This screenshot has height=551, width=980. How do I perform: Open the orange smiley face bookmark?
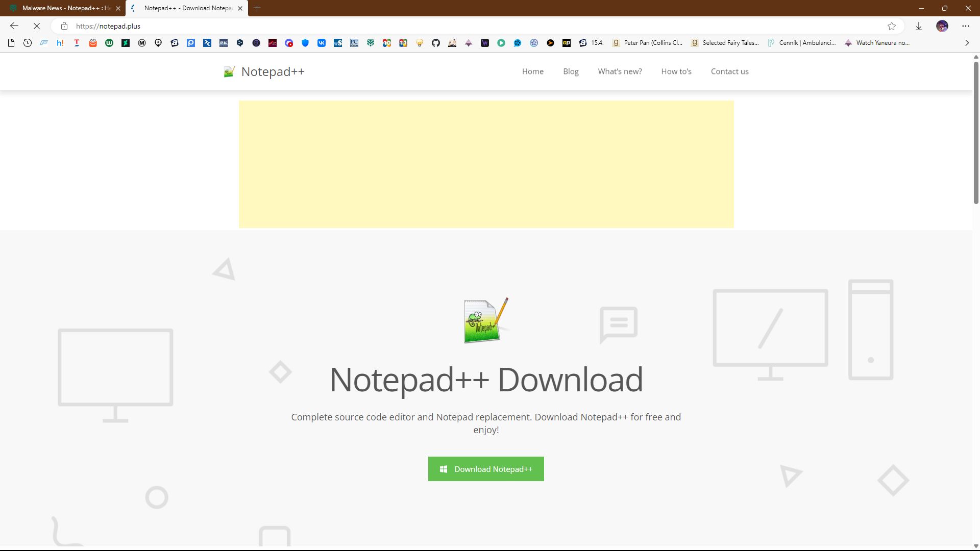click(x=93, y=43)
